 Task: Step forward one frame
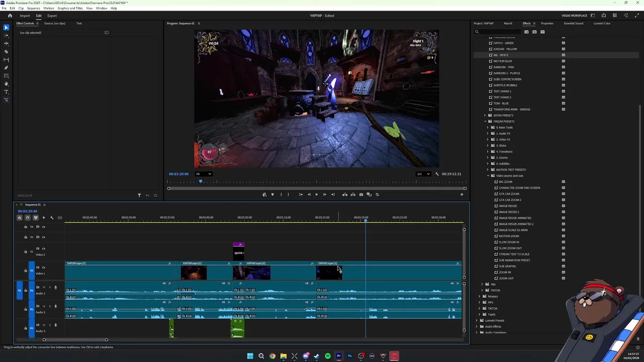pos(325,195)
